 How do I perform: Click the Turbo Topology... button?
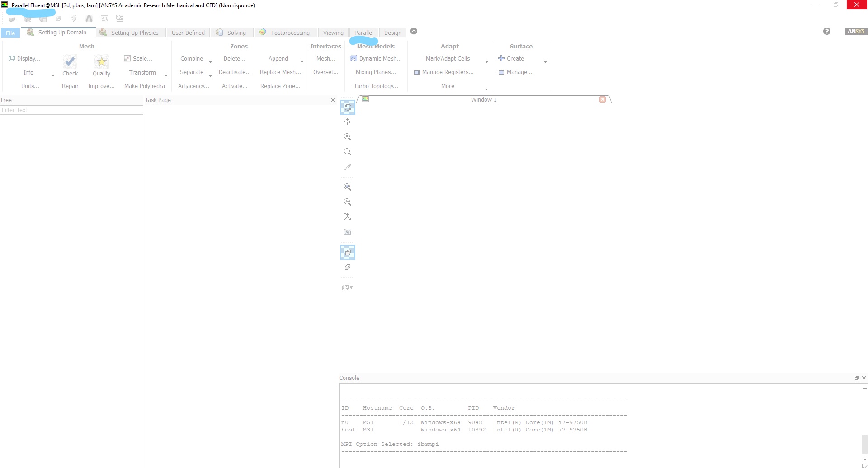pyautogui.click(x=376, y=86)
